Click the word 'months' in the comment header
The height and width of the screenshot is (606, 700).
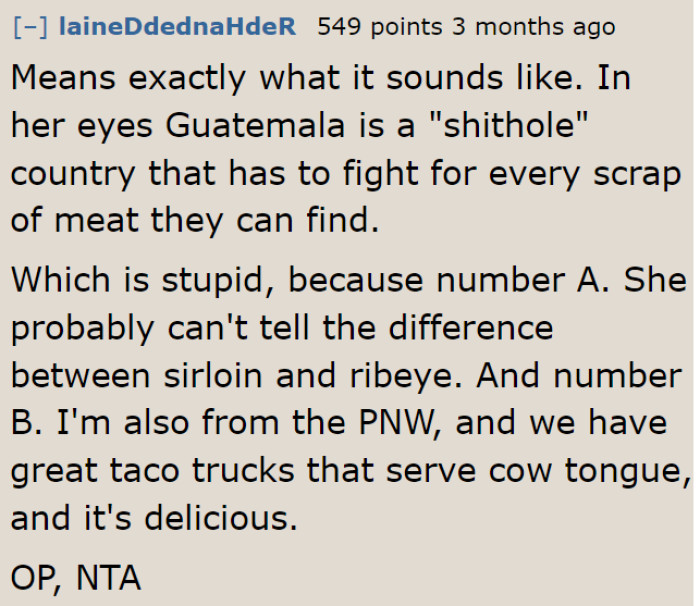(520, 27)
